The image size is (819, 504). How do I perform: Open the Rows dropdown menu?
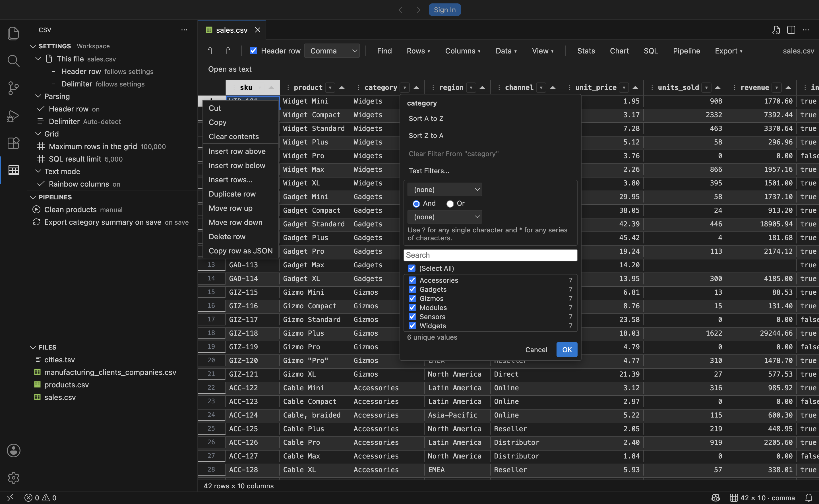pos(418,51)
